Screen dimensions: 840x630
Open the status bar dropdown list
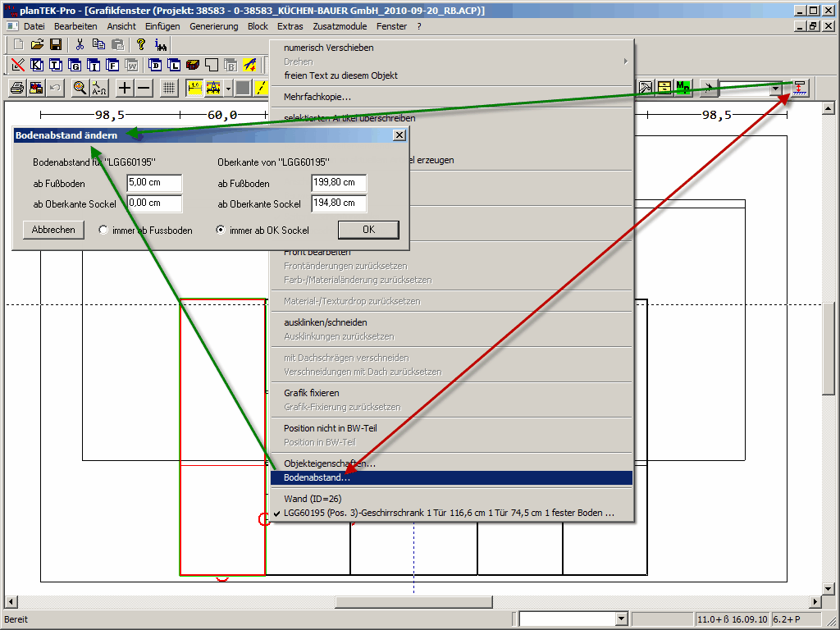[621, 619]
